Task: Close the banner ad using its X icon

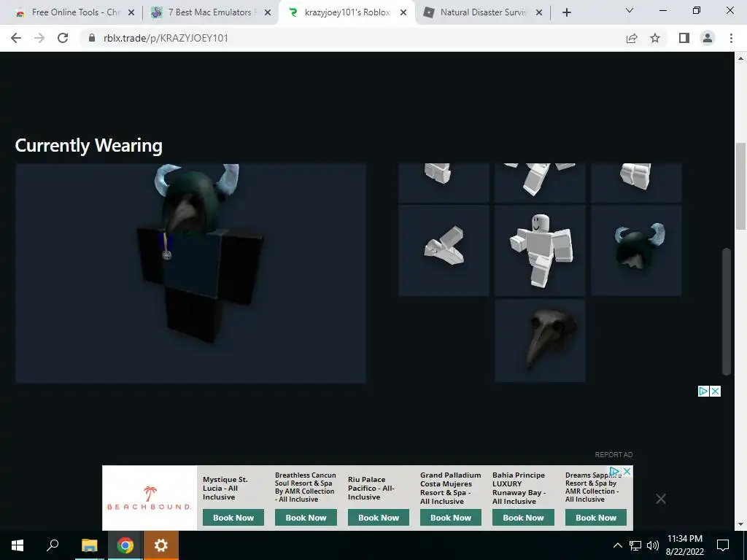Action: tap(627, 471)
